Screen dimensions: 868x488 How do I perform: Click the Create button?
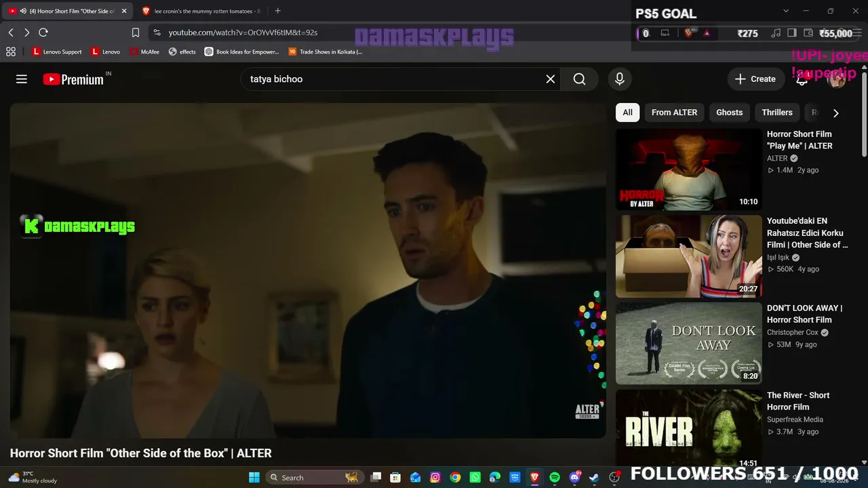(755, 79)
